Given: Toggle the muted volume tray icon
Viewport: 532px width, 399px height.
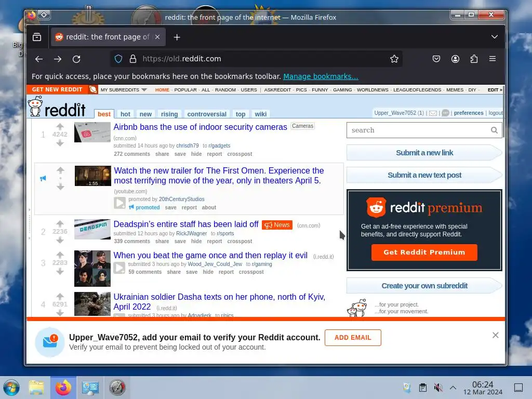Looking at the screenshot, I should (438, 388).
